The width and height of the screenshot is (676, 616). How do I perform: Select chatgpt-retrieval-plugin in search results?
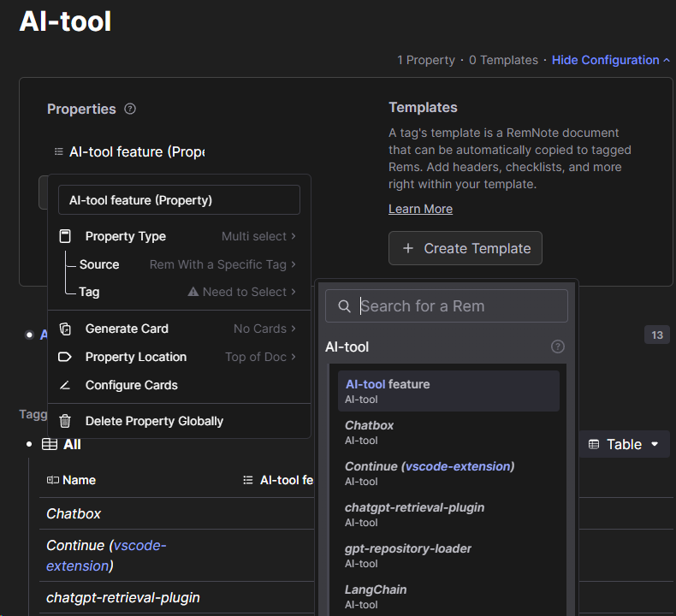(x=448, y=514)
